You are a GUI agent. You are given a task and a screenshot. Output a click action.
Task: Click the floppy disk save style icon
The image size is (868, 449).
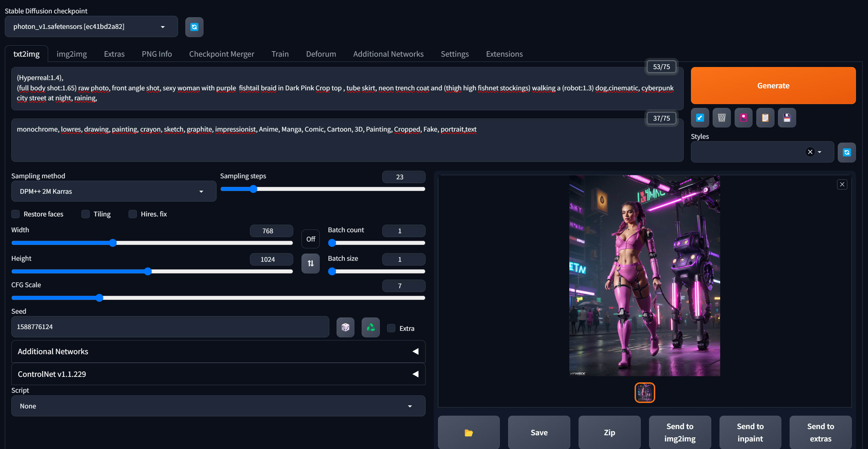click(787, 118)
